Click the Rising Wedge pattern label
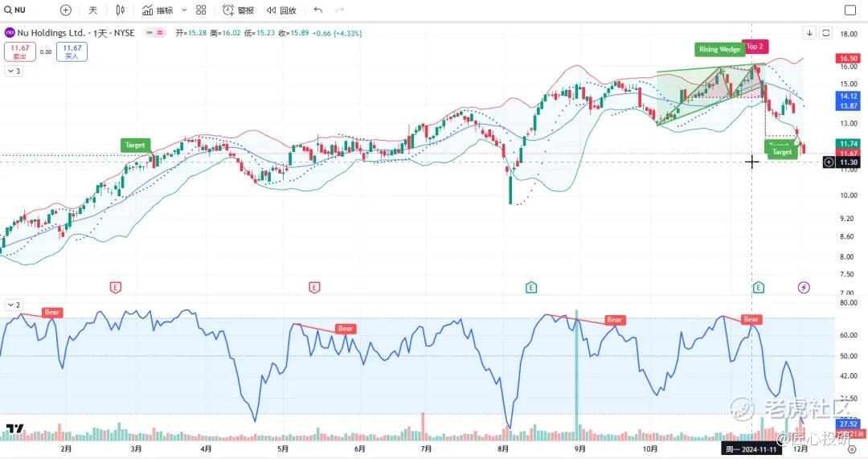The width and height of the screenshot is (868, 459). point(719,50)
